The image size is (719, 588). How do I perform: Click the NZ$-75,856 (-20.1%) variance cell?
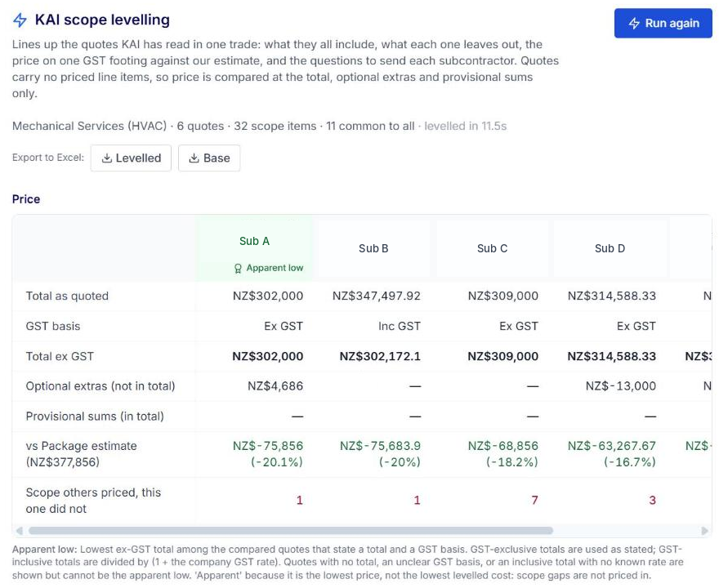268,454
